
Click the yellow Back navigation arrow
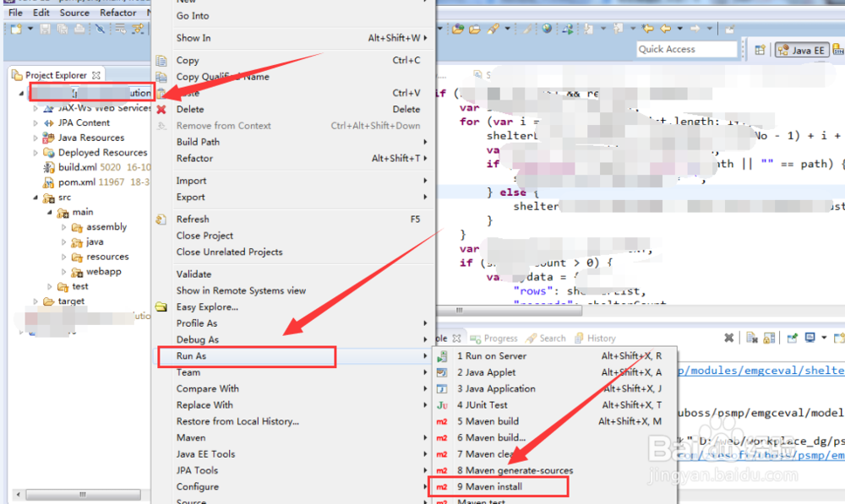[666, 29]
